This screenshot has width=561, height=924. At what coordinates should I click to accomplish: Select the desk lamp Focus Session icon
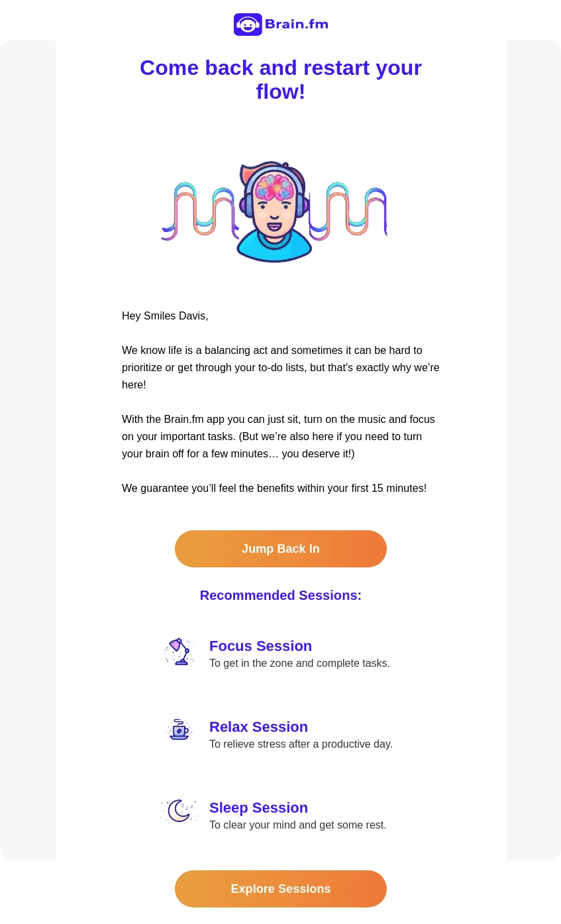pyautogui.click(x=179, y=652)
